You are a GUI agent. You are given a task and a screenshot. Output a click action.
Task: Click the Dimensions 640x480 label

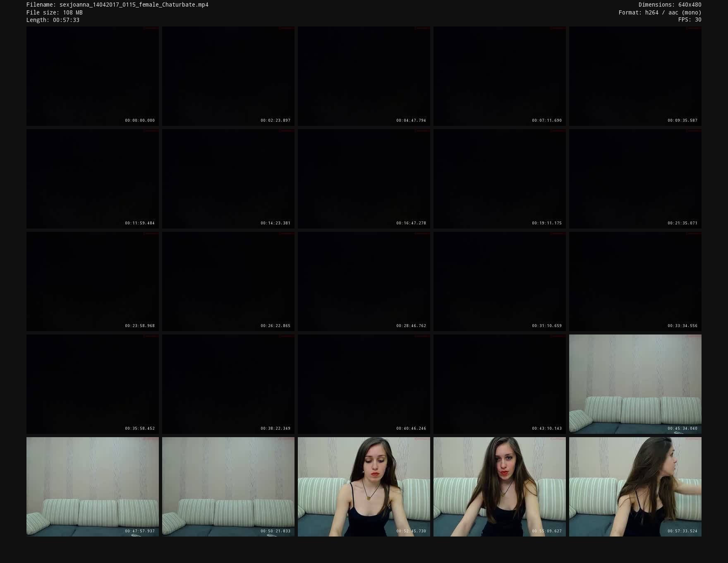click(669, 5)
